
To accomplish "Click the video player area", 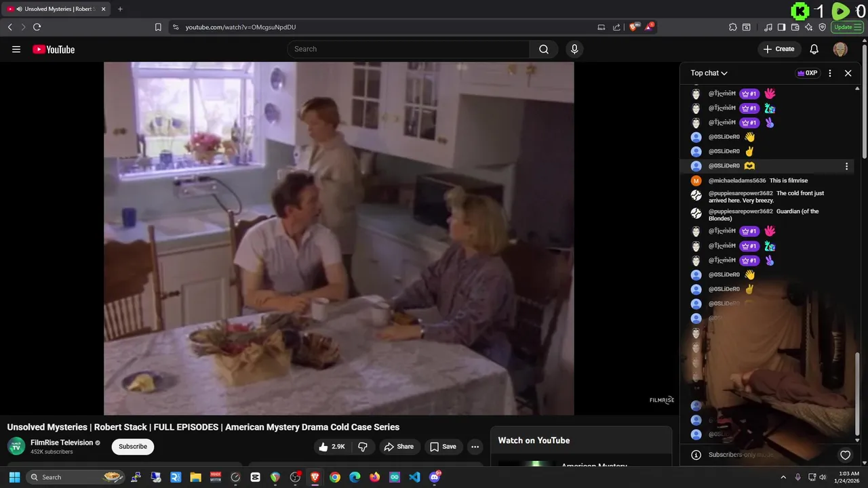I will click(339, 238).
